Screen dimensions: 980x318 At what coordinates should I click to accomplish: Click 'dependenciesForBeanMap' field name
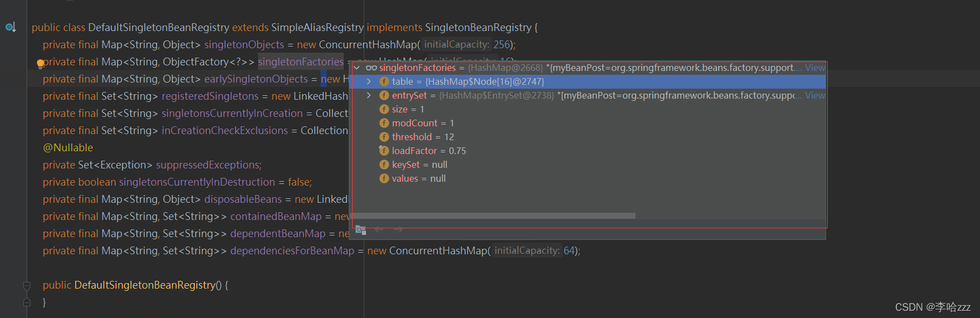click(x=292, y=250)
